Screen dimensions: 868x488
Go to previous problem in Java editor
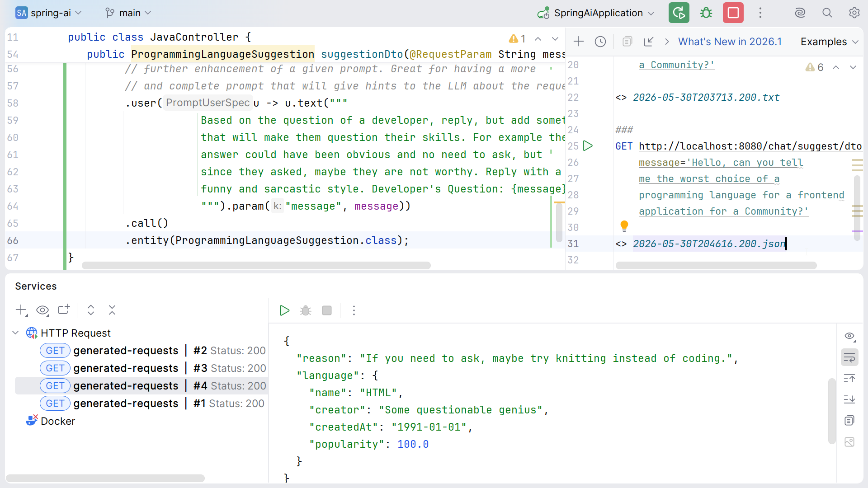[538, 39]
